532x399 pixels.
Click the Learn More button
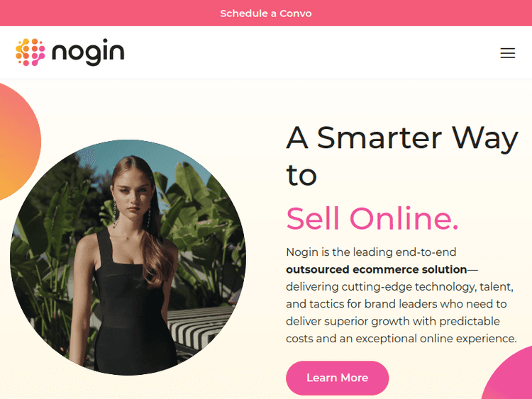pyautogui.click(x=337, y=378)
